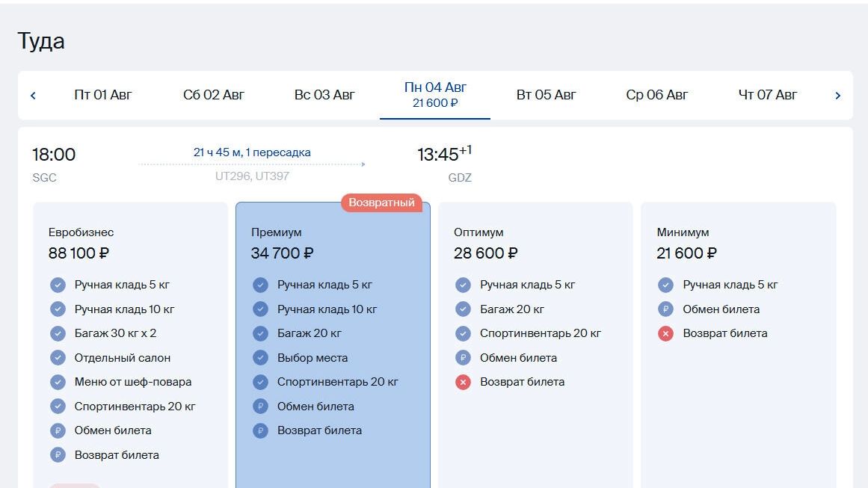Image resolution: width=868 pixels, height=488 pixels.
Task: Click ruble icon next to Обмен билета in Премиум
Action: pos(260,407)
